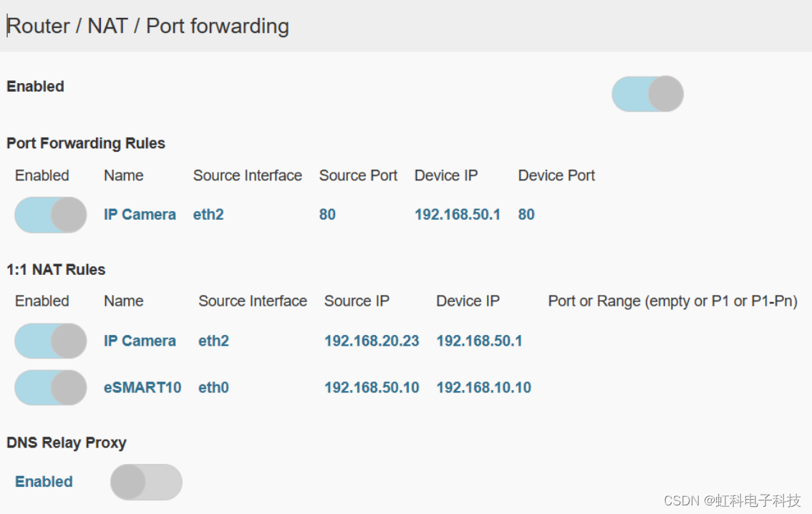
Task: Enable the DNS Relay Proxy switch
Action: pos(146,482)
